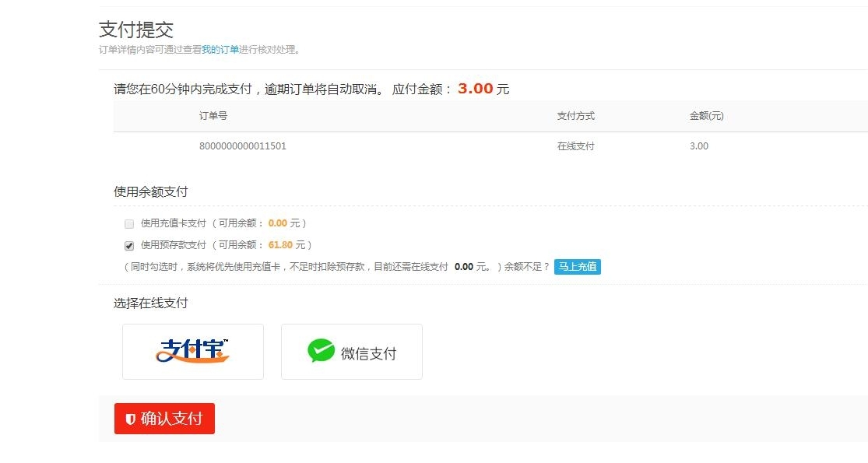Click the 马上充值 button
Image resolution: width=868 pixels, height=463 pixels.
pyautogui.click(x=578, y=267)
